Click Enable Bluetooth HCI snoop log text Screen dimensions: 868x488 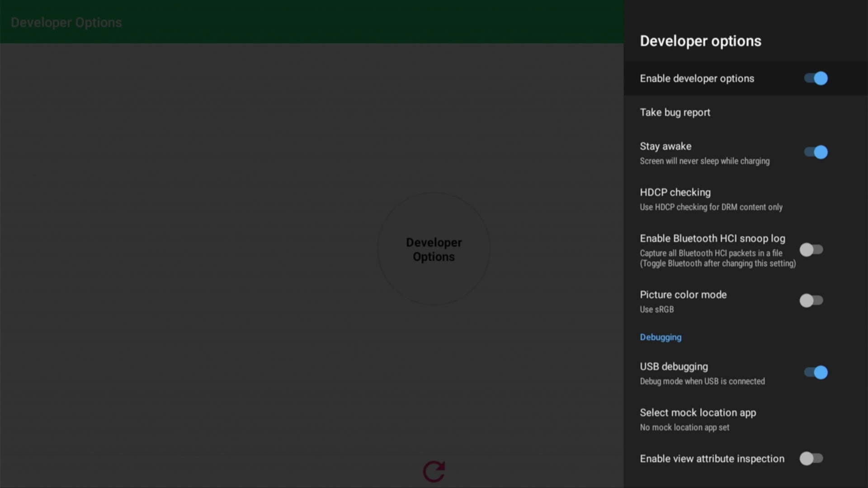tap(712, 239)
